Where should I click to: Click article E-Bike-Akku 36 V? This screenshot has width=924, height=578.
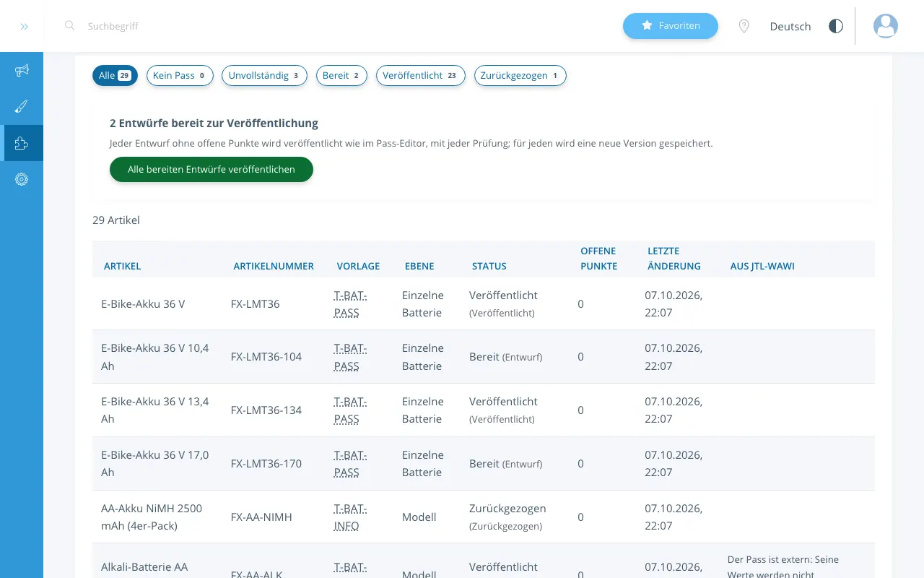click(x=143, y=304)
